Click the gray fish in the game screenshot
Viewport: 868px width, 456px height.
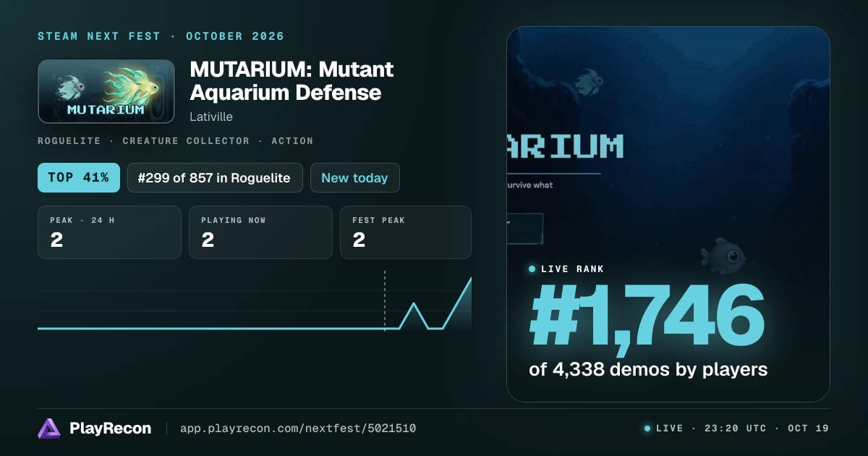[723, 255]
